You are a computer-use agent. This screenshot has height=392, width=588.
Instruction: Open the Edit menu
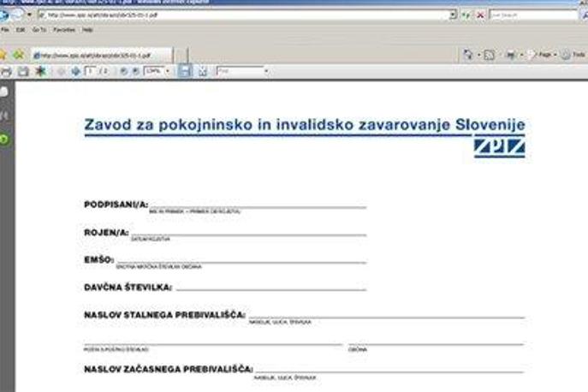pos(21,30)
